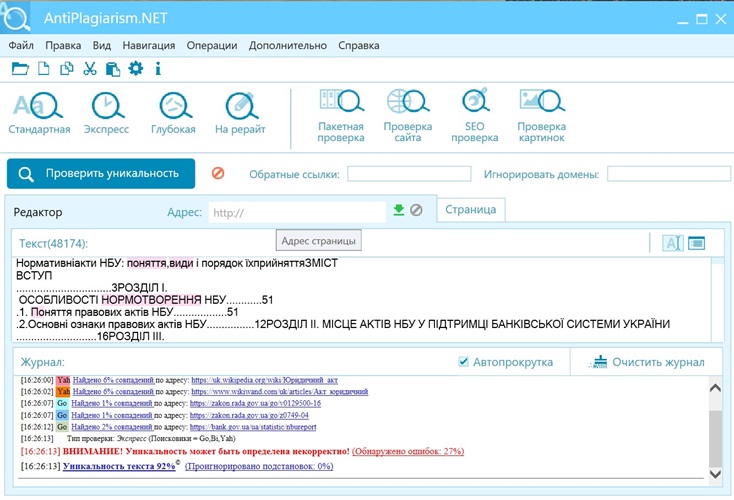Select На рерайт check mode
Viewport: 734px width, 500px height.
point(240,114)
